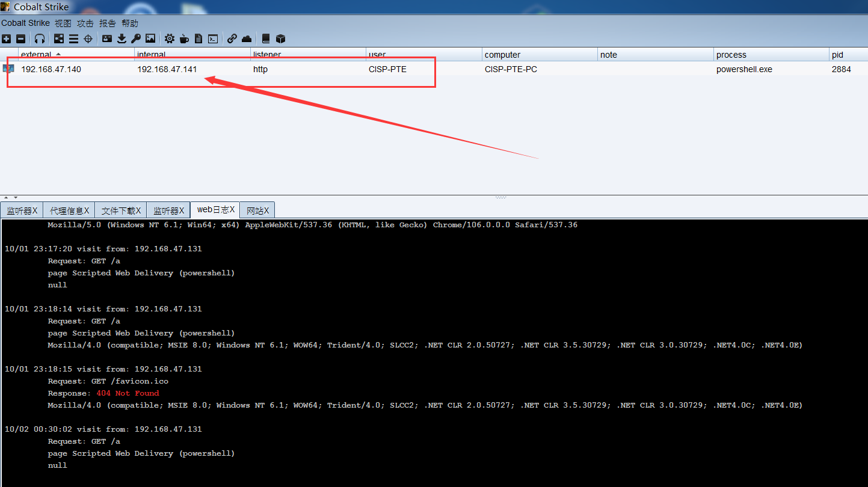868x487 pixels.
Task: Click the GET /favicon.ico request line
Action: (108, 381)
